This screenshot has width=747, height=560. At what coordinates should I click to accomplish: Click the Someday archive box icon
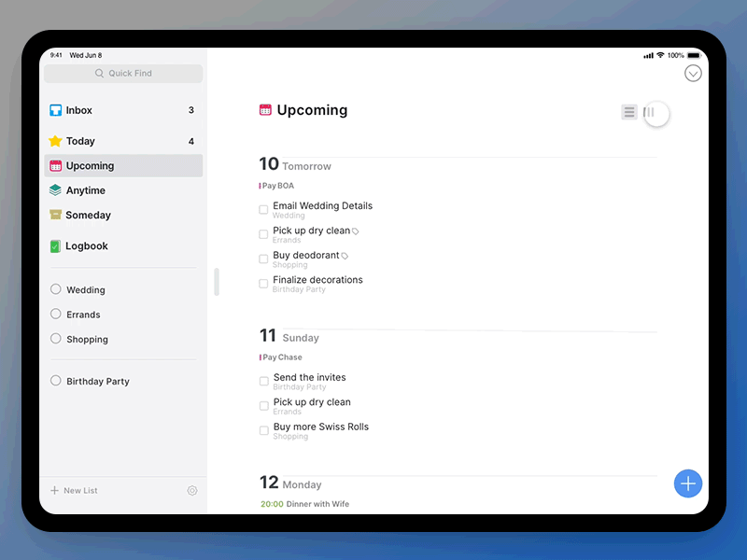click(55, 215)
